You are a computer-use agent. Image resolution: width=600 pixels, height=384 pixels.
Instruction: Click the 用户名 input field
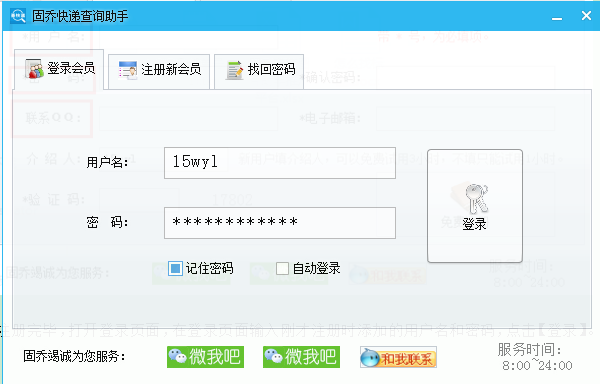click(x=280, y=163)
